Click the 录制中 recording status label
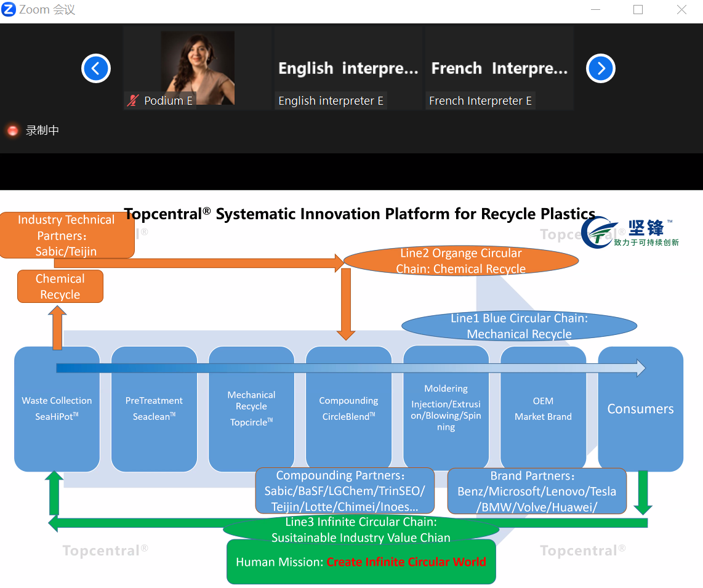The height and width of the screenshot is (588, 703). point(42,130)
